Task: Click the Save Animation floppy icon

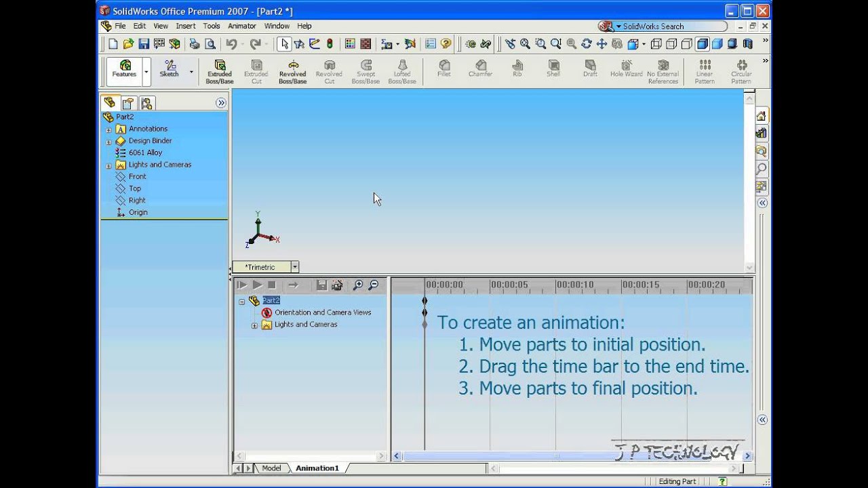Action: [x=322, y=285]
